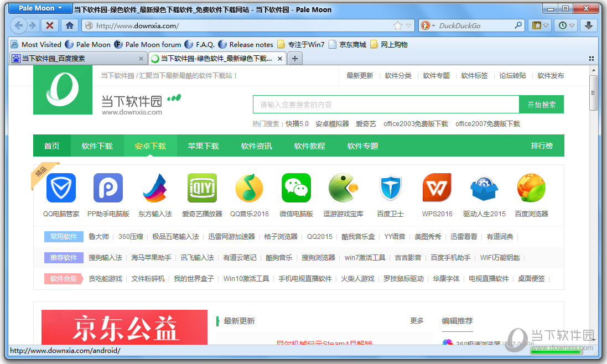The image size is (607, 364).
Task: Open the 最新更新 top link
Action: [x=360, y=75]
